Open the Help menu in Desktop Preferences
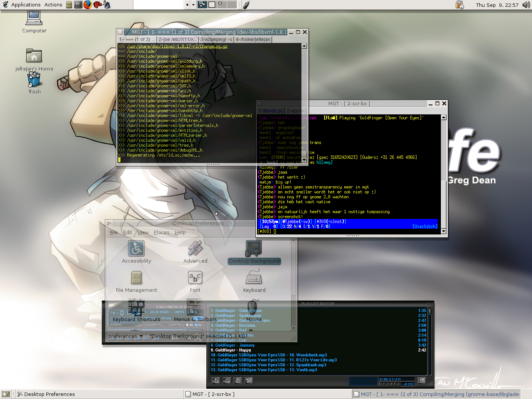532x399 pixels. (180, 232)
